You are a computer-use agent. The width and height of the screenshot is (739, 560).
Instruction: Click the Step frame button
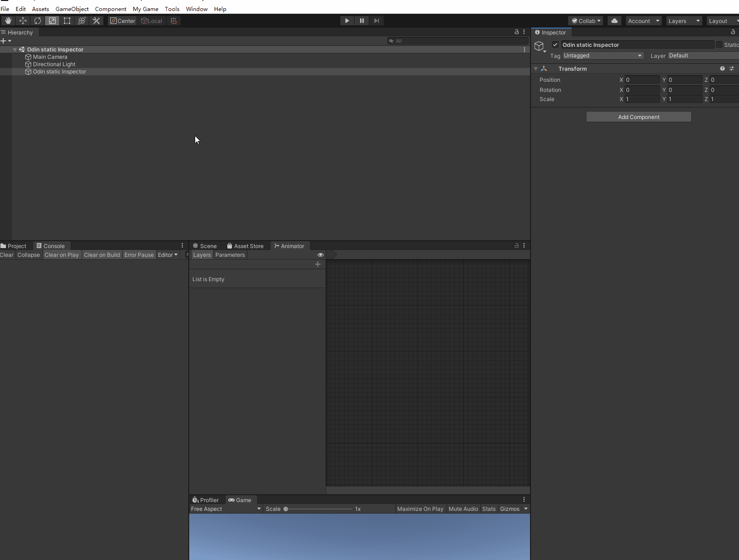click(377, 21)
